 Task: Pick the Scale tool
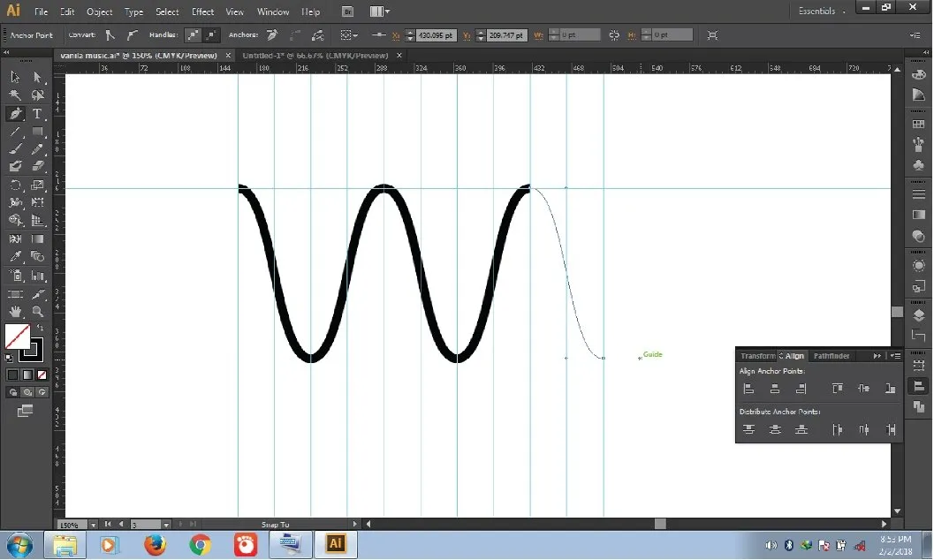pyautogui.click(x=37, y=185)
